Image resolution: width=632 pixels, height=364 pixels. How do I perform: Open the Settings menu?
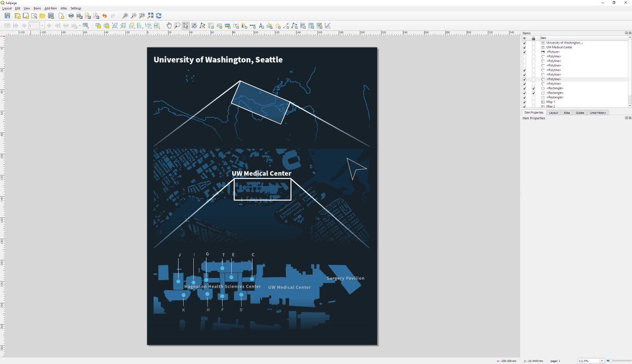click(76, 8)
